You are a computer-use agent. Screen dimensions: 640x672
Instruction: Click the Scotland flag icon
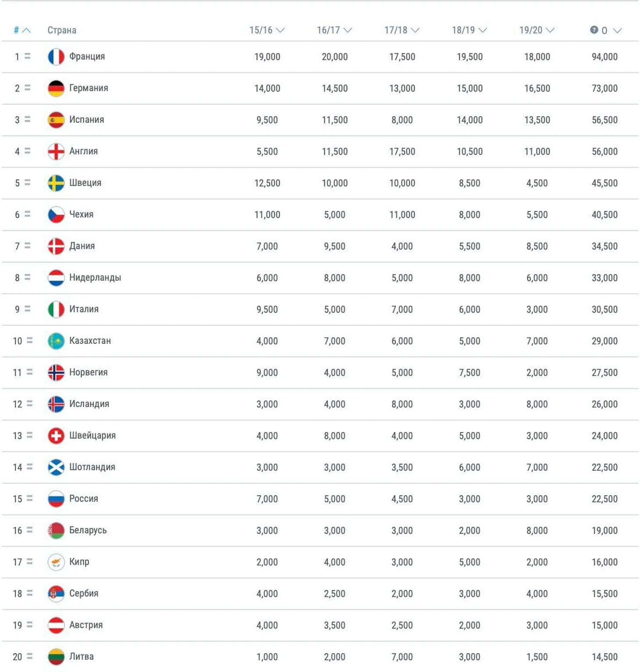coord(56,467)
